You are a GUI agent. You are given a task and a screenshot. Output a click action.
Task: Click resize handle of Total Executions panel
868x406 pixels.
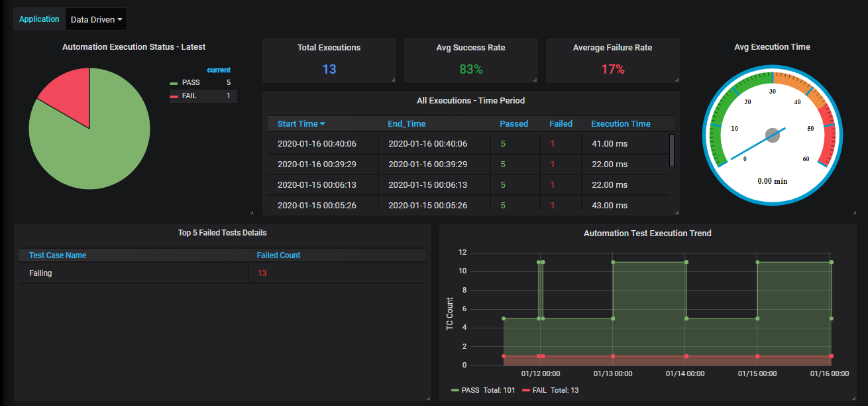[393, 80]
